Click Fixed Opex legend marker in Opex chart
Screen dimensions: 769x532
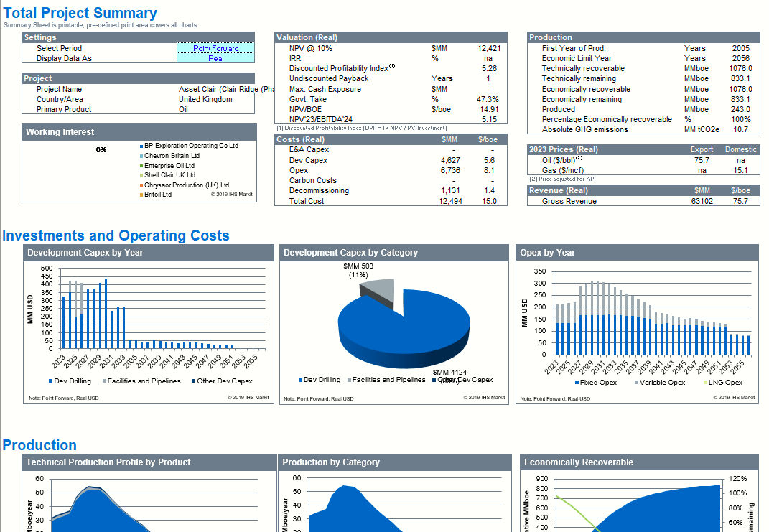pos(577,383)
